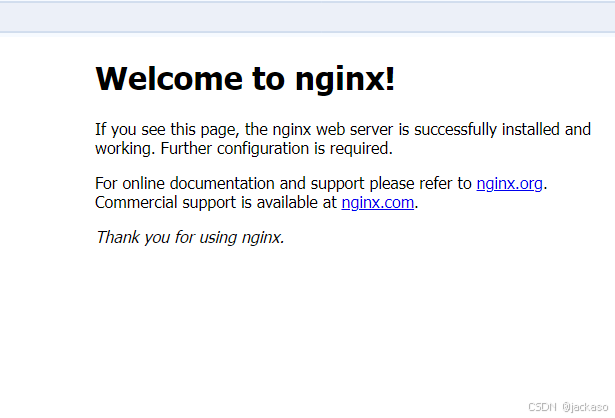
Task: Follow the nginx.com commercial support link
Action: (378, 203)
